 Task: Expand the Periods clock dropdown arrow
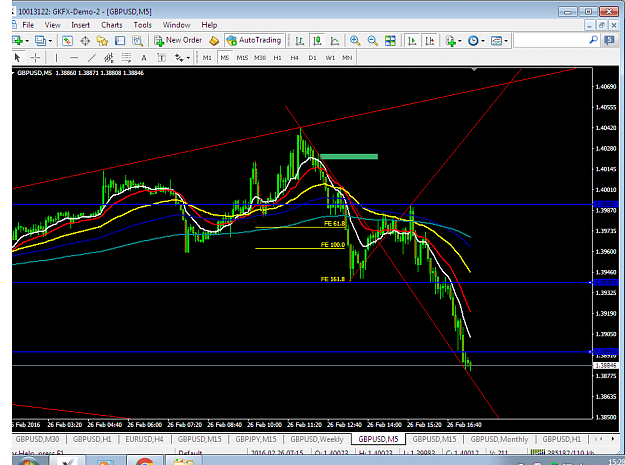click(x=483, y=41)
